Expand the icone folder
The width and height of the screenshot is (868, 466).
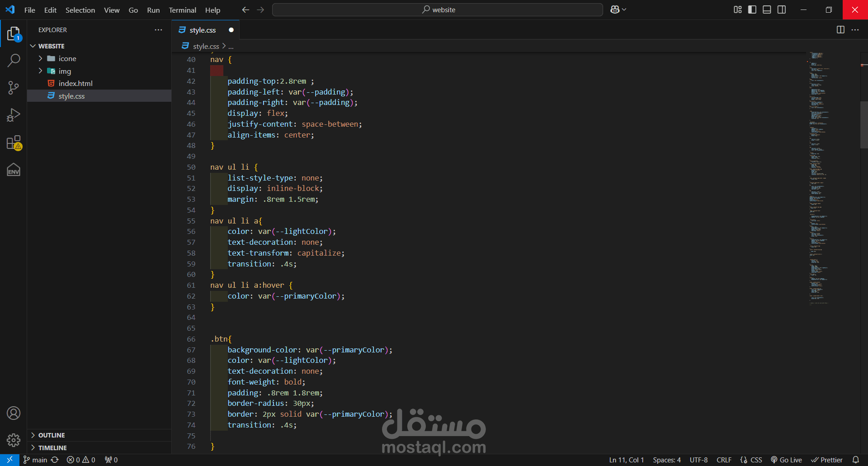pos(99,58)
